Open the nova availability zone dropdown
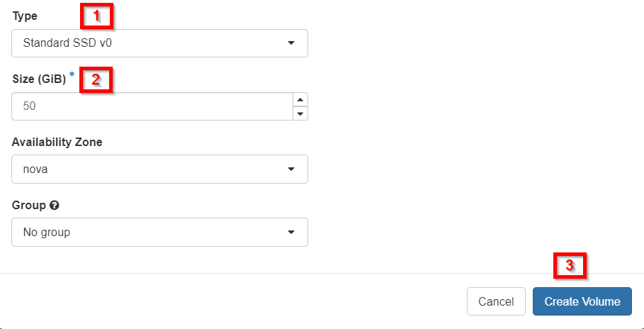Image resolution: width=644 pixels, height=329 pixels. pos(160,169)
